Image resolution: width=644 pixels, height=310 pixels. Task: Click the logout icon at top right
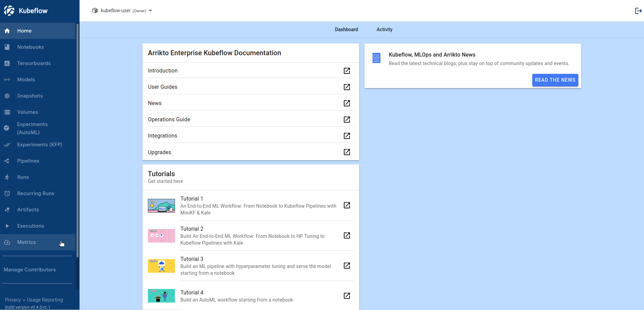tap(638, 11)
